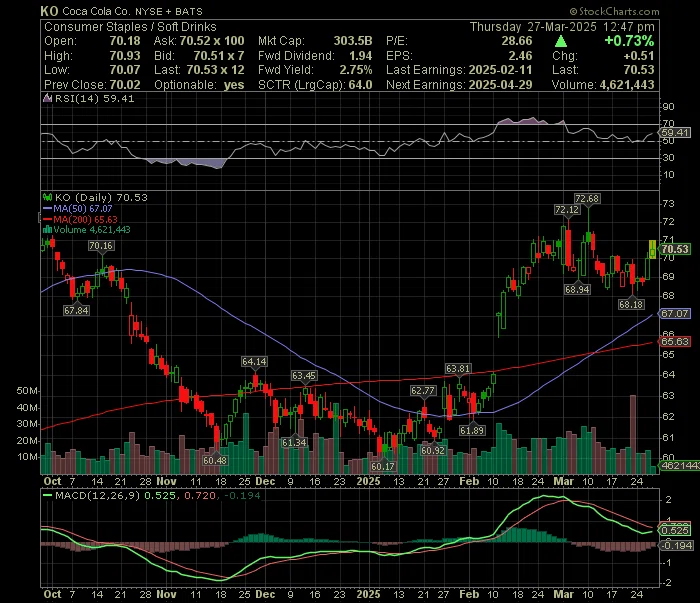Click the Volume legend bar icon

coord(47,230)
